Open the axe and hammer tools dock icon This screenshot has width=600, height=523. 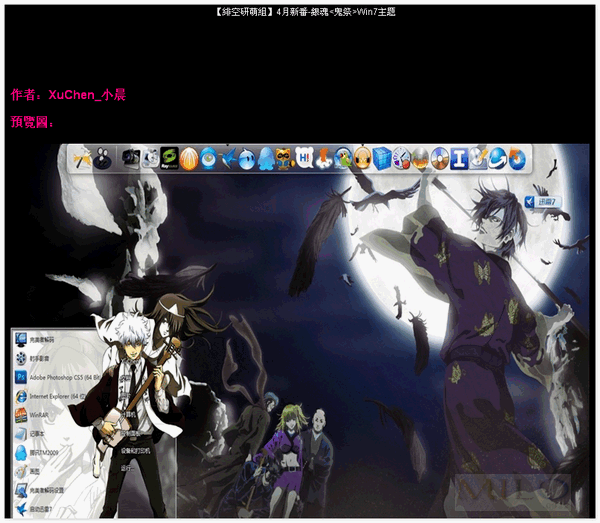tap(83, 158)
